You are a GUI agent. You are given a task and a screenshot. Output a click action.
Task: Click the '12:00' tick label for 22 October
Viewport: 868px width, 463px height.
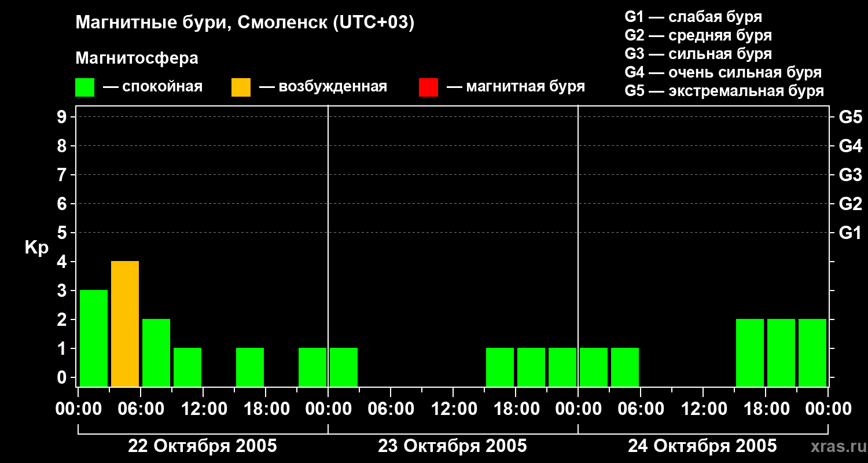(203, 409)
